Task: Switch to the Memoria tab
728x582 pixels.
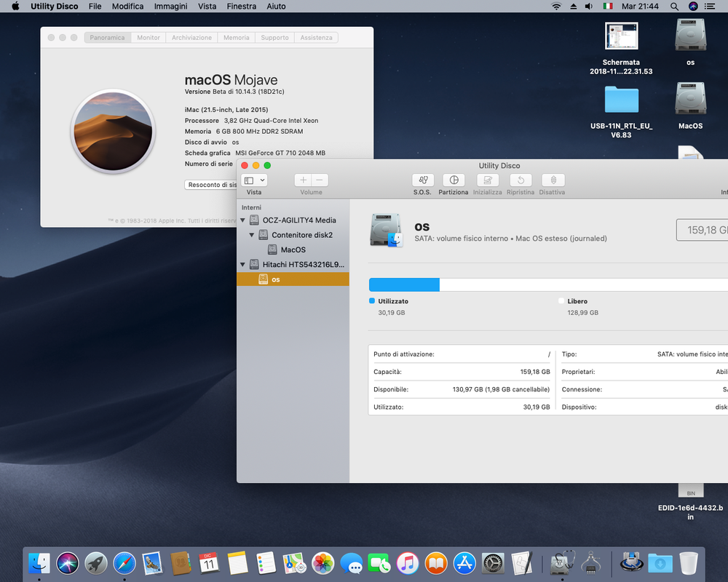Action: (x=237, y=38)
